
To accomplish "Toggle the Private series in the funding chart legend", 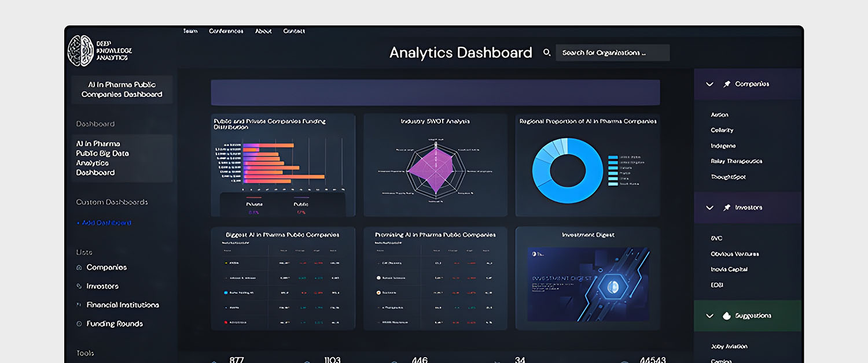I will pos(255,204).
